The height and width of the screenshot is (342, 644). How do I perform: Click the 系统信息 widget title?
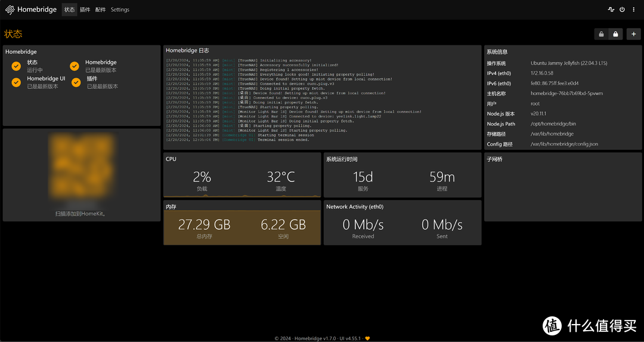tap(497, 52)
